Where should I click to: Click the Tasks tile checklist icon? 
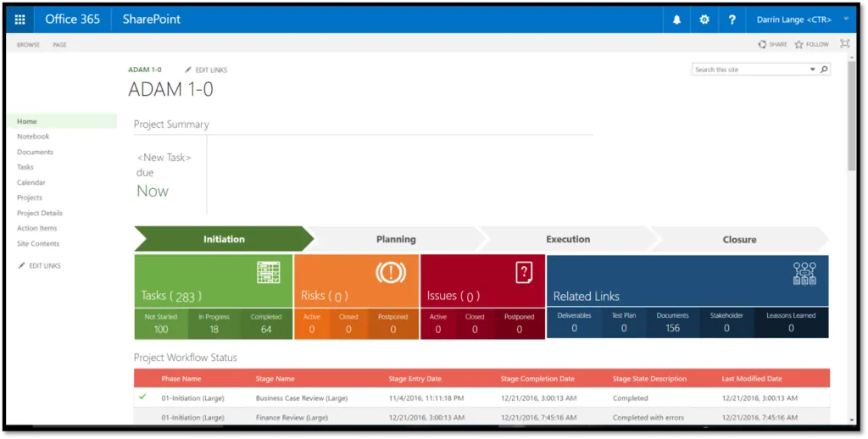click(x=269, y=272)
